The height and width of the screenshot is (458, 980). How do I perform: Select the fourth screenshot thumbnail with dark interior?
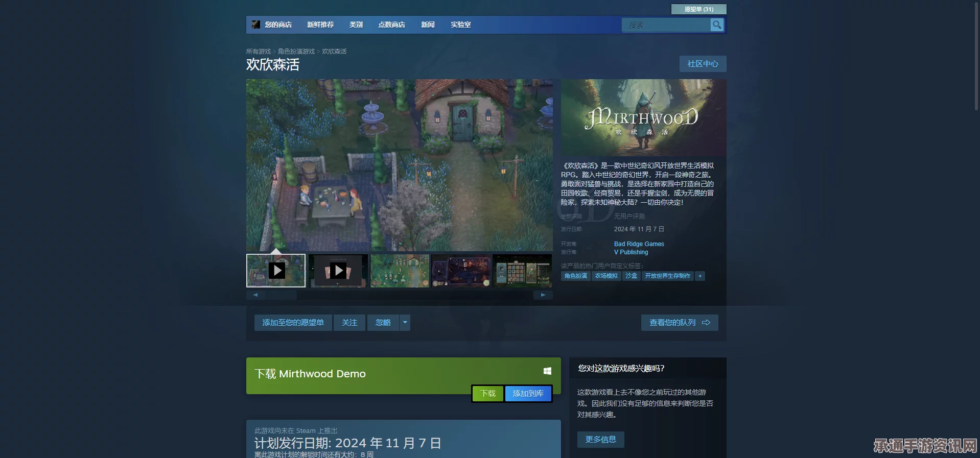pyautogui.click(x=461, y=271)
